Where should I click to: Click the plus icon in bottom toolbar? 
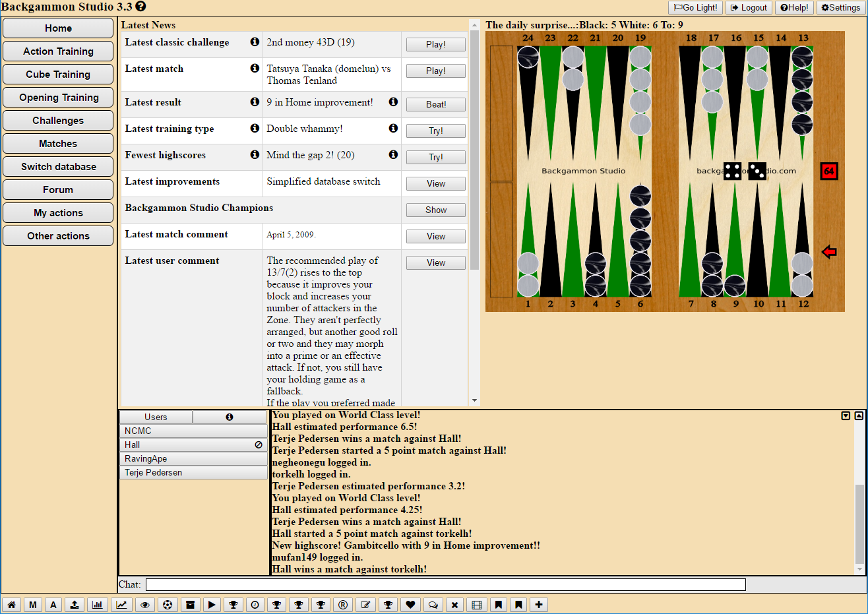point(539,604)
